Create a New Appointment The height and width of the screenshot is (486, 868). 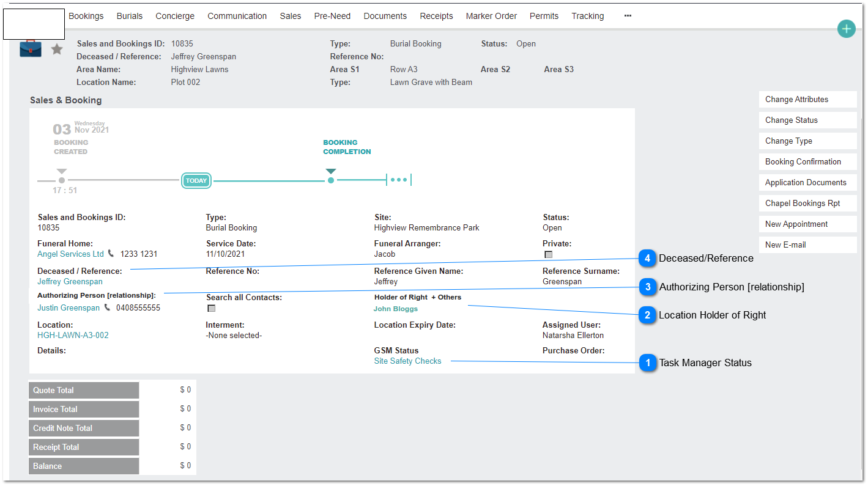(807, 224)
